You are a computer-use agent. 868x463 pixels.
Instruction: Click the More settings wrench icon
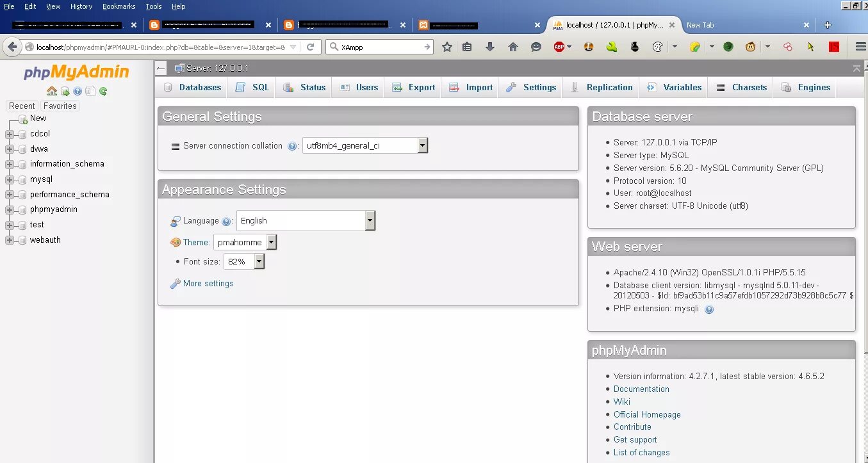point(175,284)
